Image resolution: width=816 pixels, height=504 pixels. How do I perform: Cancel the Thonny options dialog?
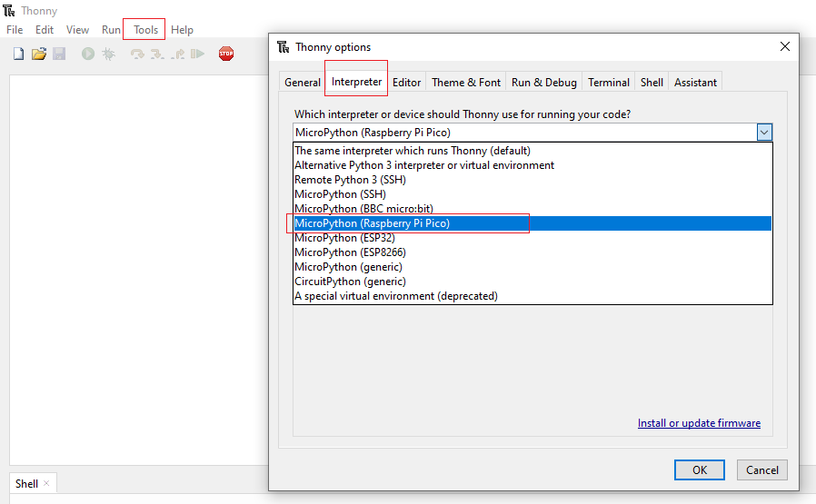point(761,469)
